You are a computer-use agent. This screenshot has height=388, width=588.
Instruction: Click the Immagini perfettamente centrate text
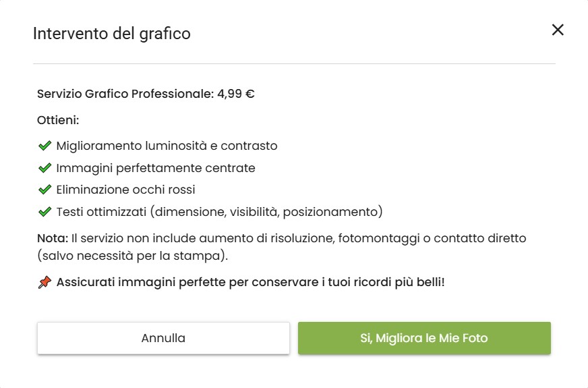pyautogui.click(x=156, y=168)
